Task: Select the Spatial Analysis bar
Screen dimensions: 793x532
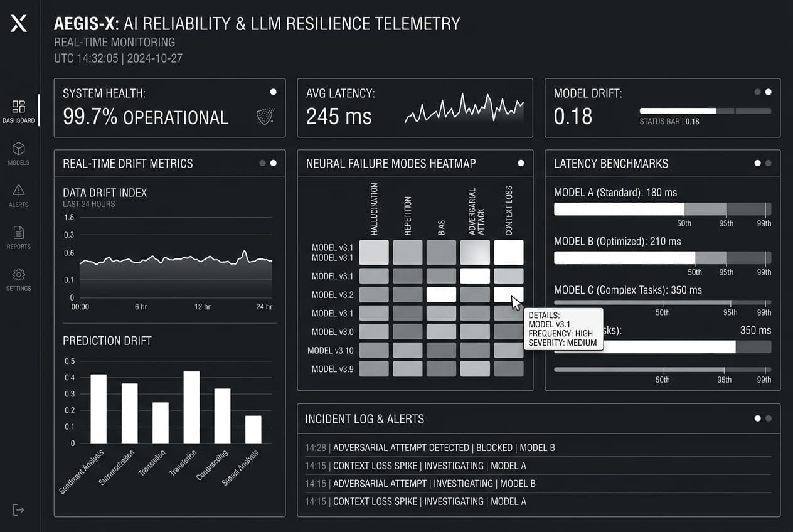Action: click(x=253, y=429)
